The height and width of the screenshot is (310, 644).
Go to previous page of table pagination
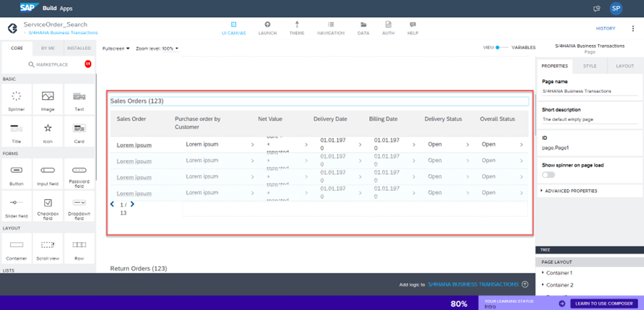coord(112,204)
